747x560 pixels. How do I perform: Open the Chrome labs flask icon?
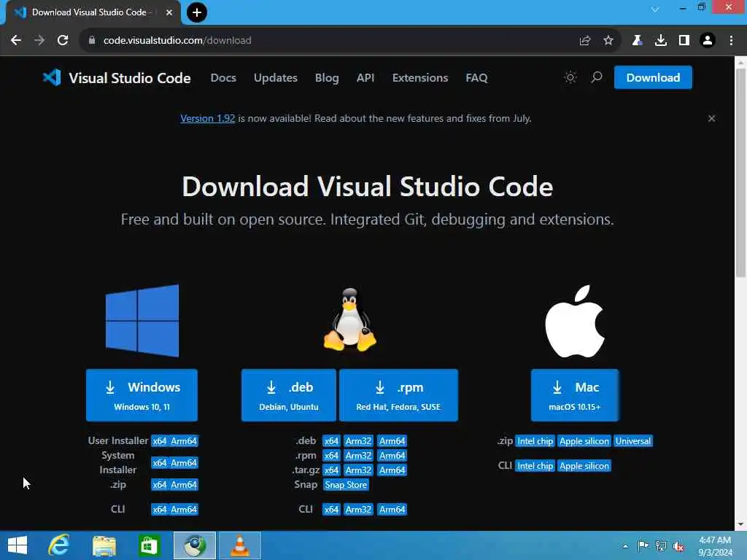tap(637, 41)
